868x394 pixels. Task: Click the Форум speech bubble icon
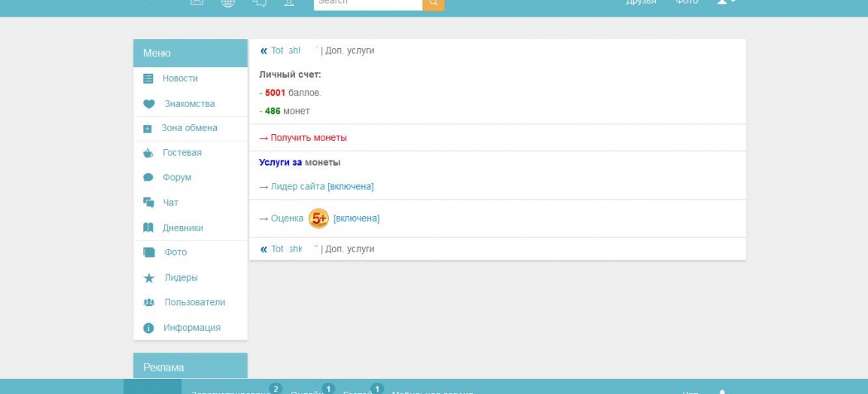(148, 178)
